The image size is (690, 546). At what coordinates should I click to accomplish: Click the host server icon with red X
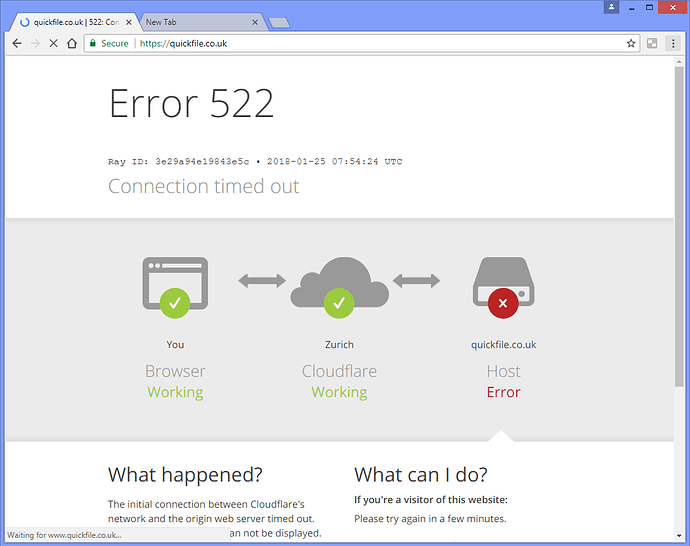click(503, 286)
